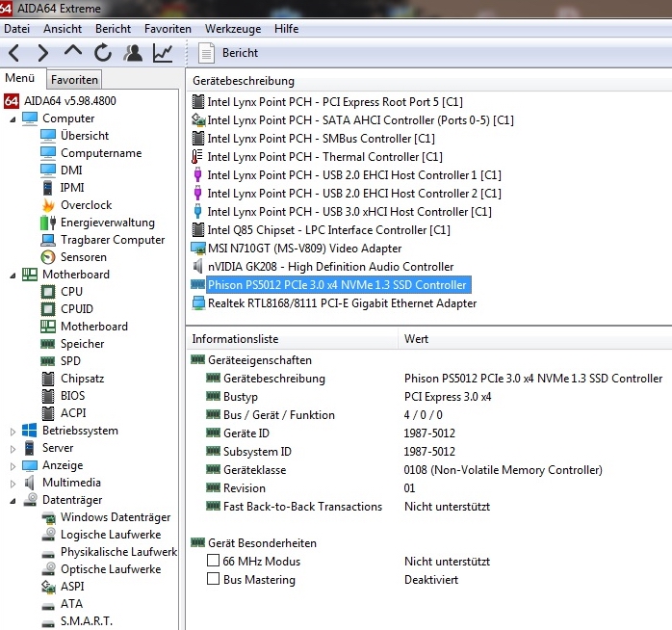Switch to the Menü tab

(x=19, y=78)
